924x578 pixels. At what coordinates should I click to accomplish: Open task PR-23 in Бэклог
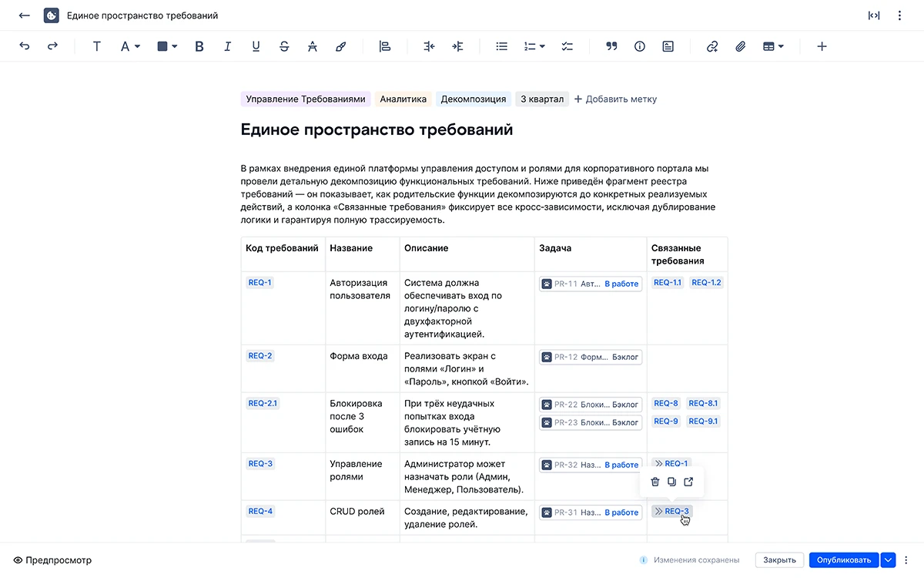591,422
